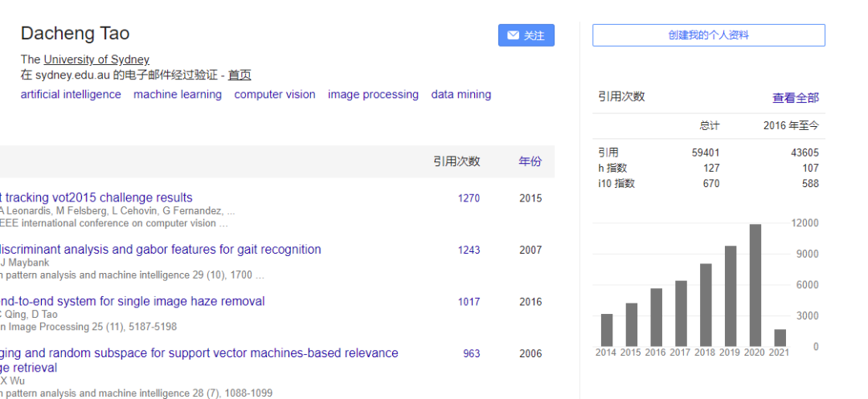
Task: Select machine learning interest tag
Action: pyautogui.click(x=177, y=95)
